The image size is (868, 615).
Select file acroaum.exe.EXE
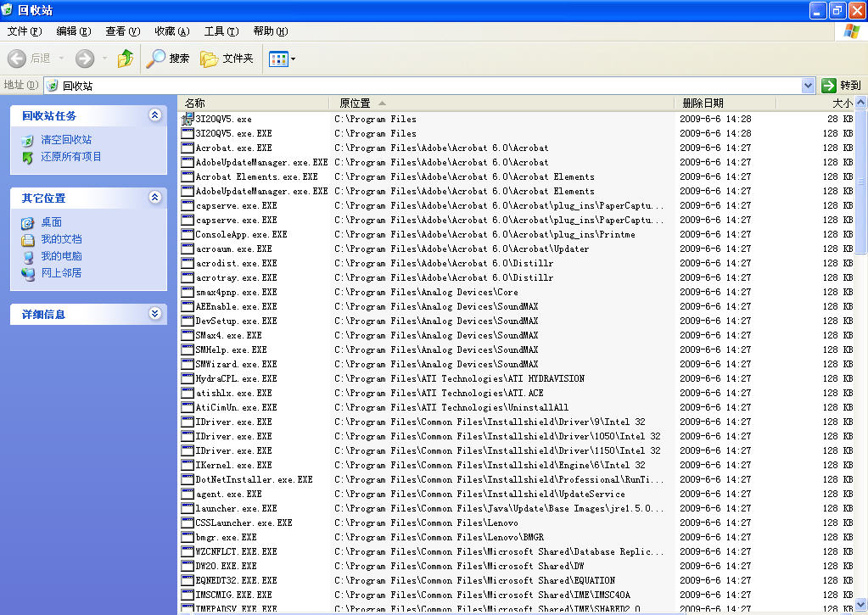click(x=233, y=249)
